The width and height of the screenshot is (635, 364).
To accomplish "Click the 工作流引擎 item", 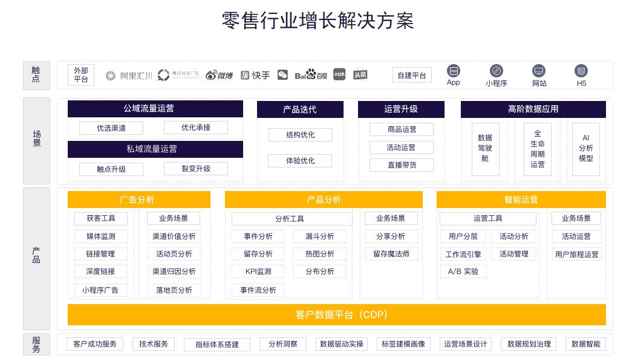I will click(463, 255).
